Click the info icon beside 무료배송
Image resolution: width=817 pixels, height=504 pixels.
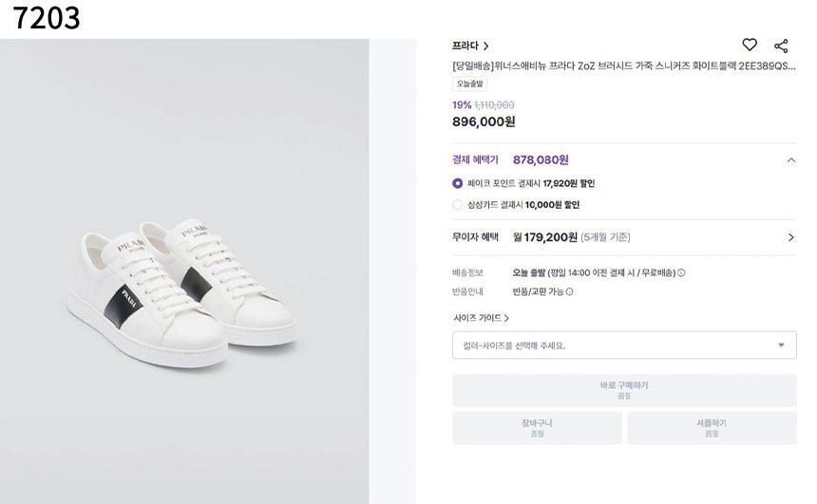point(681,273)
